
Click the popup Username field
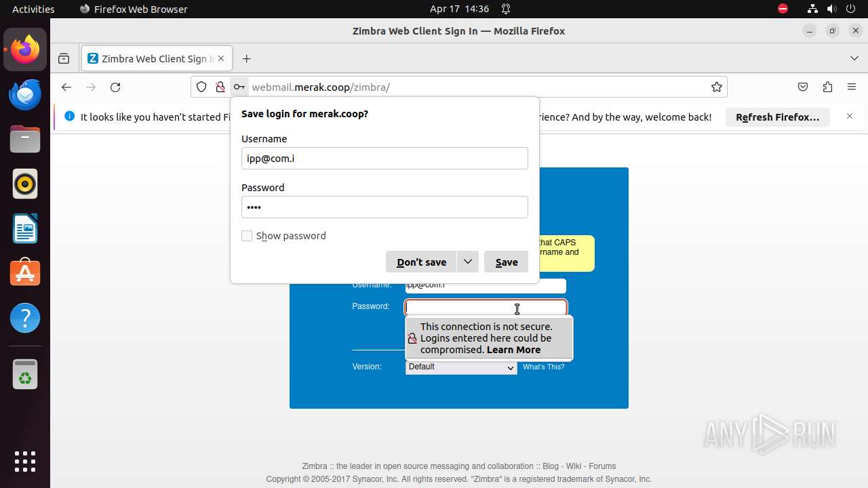[384, 158]
